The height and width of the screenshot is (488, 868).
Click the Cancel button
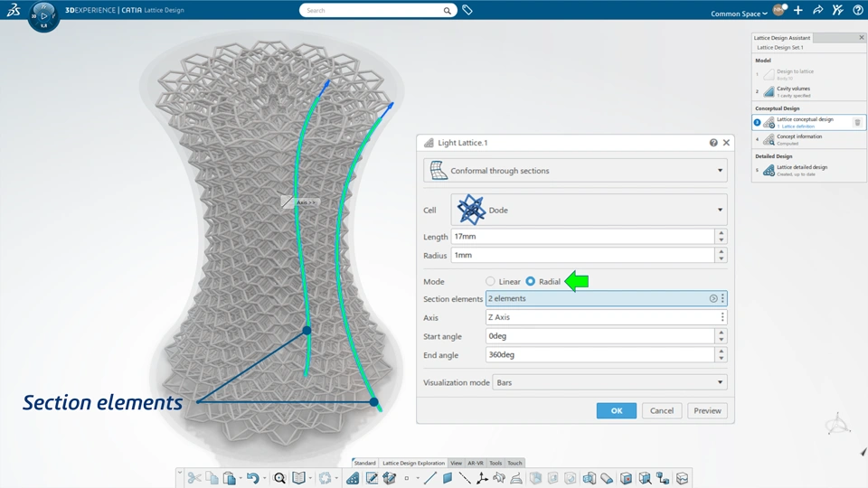pos(662,410)
